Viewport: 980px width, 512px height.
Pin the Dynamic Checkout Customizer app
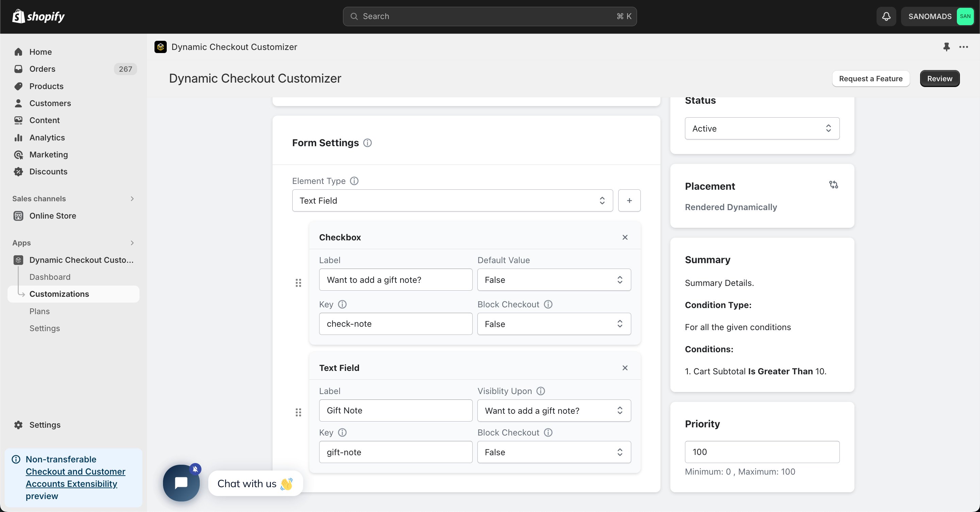coord(947,47)
